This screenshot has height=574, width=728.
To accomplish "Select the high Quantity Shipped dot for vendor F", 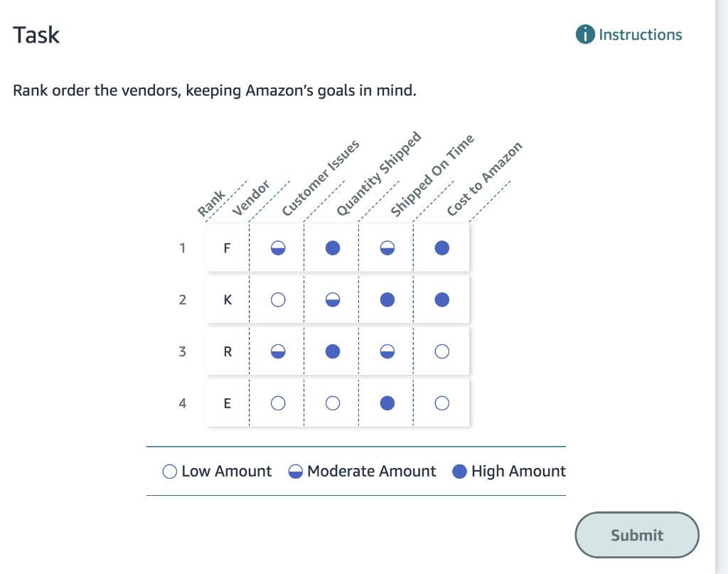I will 332,248.
